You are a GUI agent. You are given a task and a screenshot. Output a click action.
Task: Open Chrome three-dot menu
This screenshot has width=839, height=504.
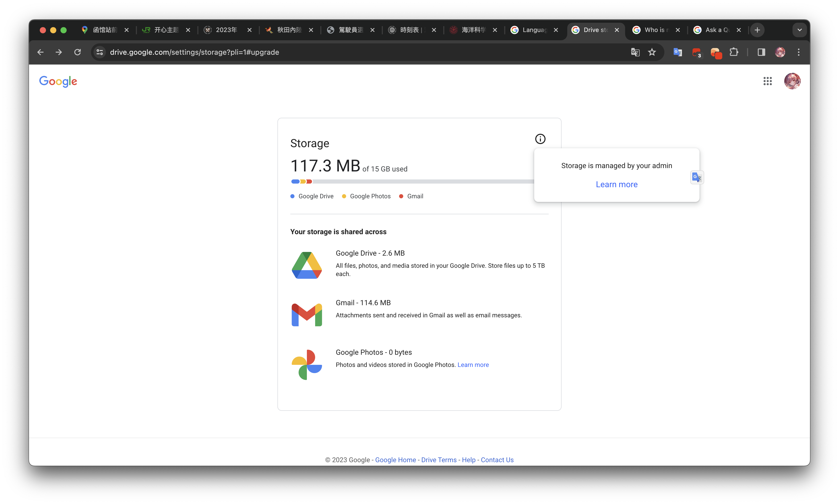point(799,52)
